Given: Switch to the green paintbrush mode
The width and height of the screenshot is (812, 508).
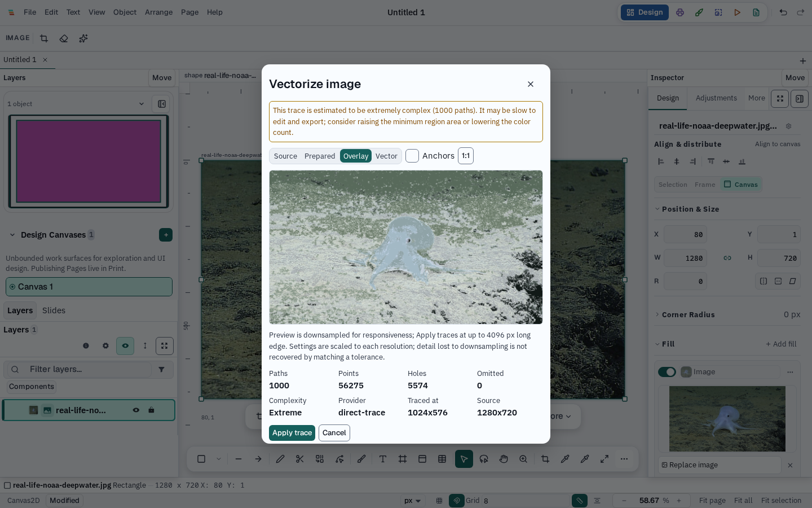Looking at the screenshot, I should (699, 12).
